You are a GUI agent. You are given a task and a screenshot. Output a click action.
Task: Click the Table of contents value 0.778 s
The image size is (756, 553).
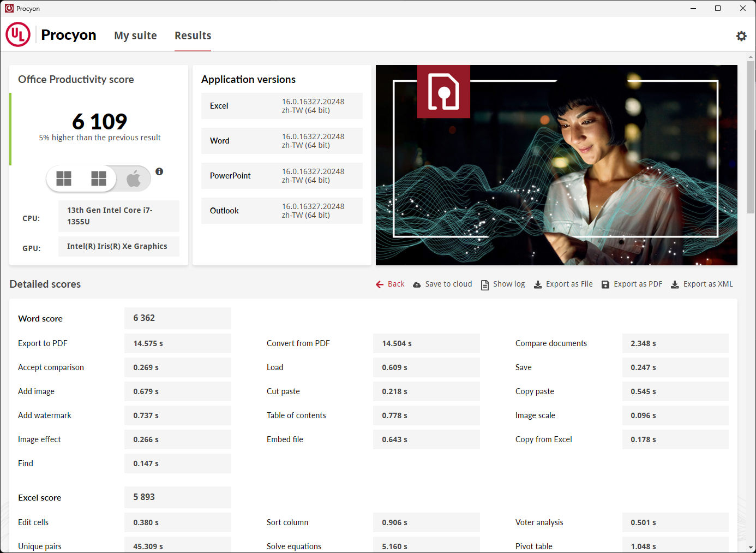[x=427, y=415]
